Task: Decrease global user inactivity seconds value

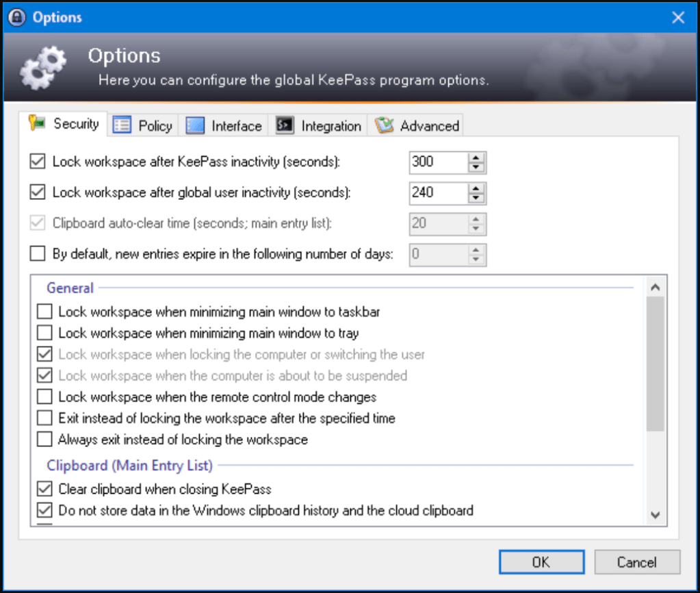Action: (x=476, y=198)
